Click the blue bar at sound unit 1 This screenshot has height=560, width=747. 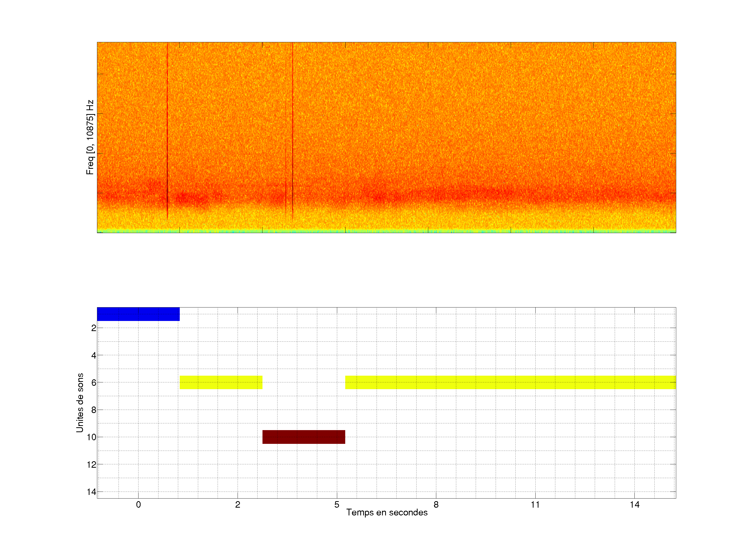138,314
